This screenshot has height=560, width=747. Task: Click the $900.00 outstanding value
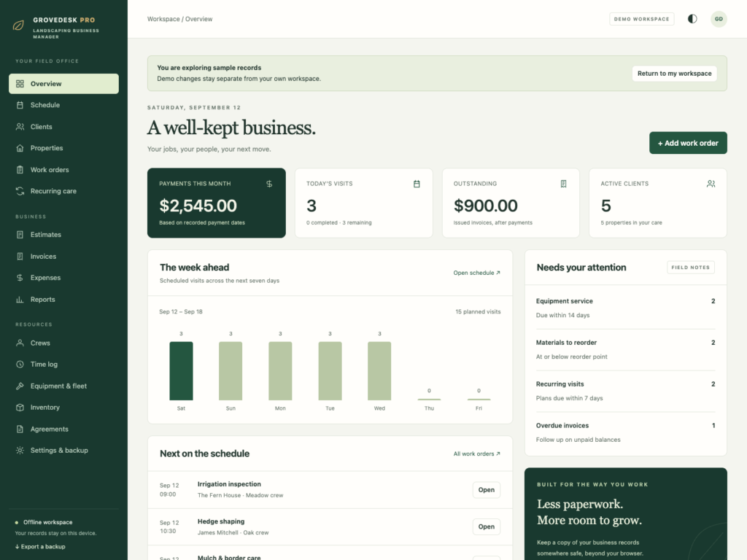(x=485, y=206)
